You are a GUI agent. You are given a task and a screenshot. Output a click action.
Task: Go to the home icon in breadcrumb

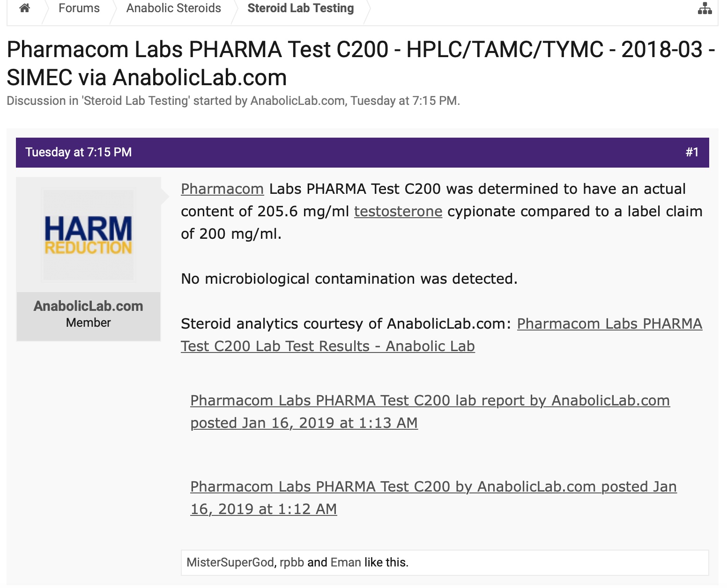click(25, 8)
